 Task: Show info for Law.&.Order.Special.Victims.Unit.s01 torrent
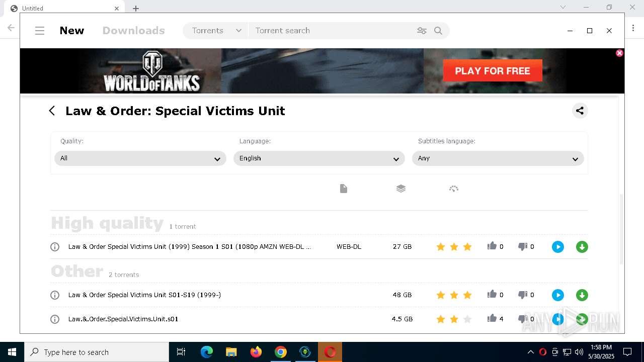pos(55,319)
